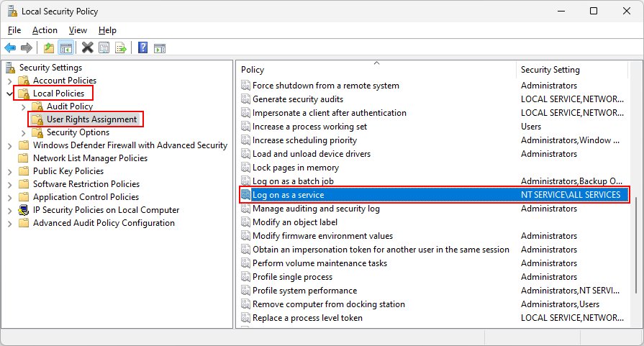Collapse the Local Policies tree node
644x346 pixels.
point(10,94)
